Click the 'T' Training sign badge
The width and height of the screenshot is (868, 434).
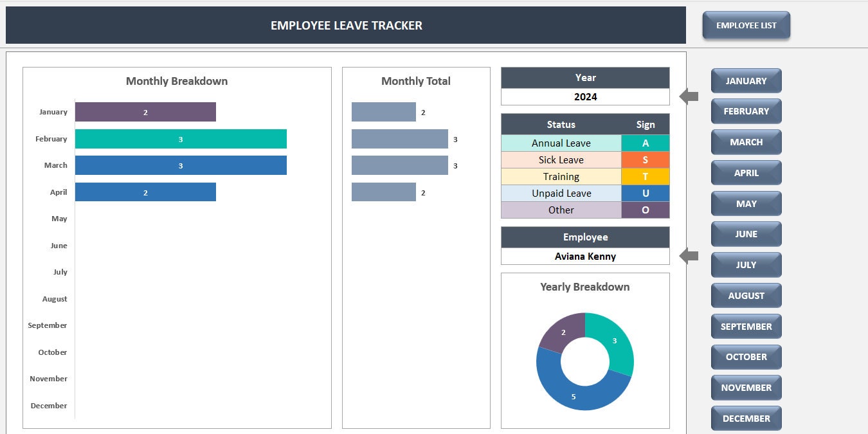(x=646, y=176)
